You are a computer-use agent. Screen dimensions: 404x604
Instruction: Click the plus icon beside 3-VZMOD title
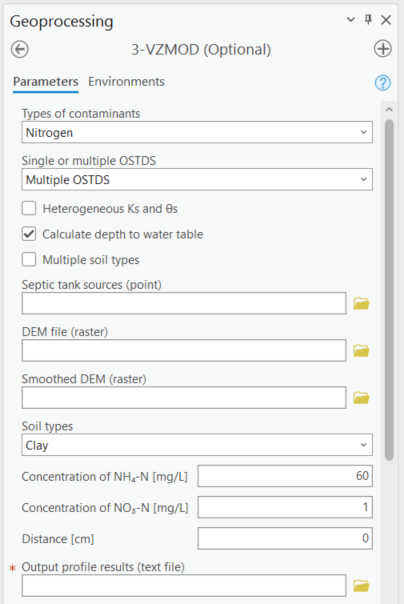point(382,49)
